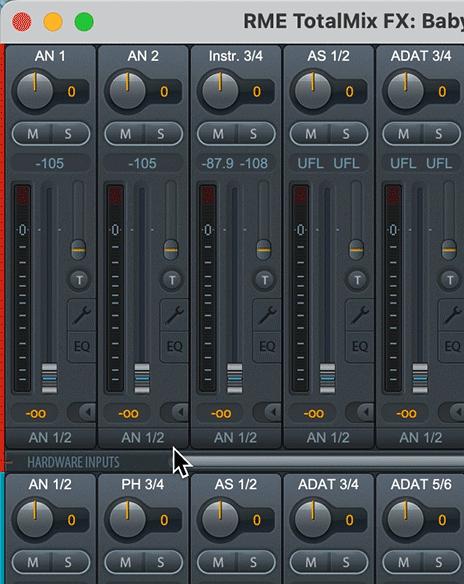Screen dimensions: 464x584
Task: Mute the AN 1 channel
Action: pos(32,134)
